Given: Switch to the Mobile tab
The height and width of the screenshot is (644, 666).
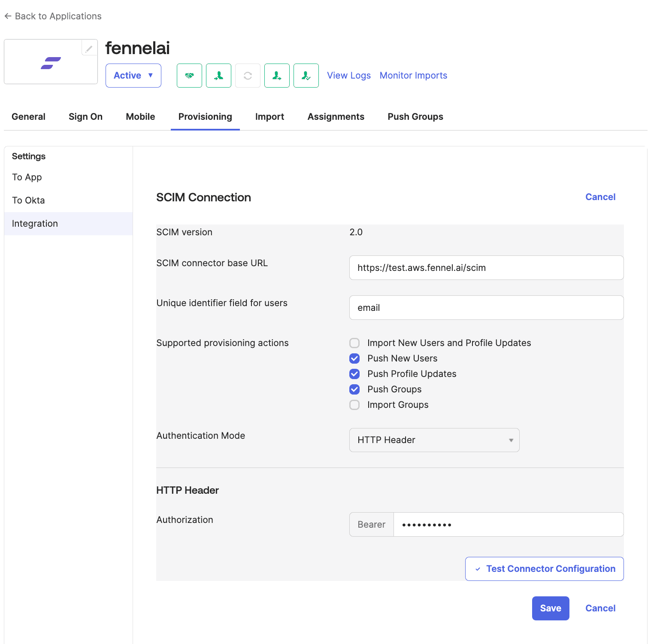Looking at the screenshot, I should coord(140,117).
